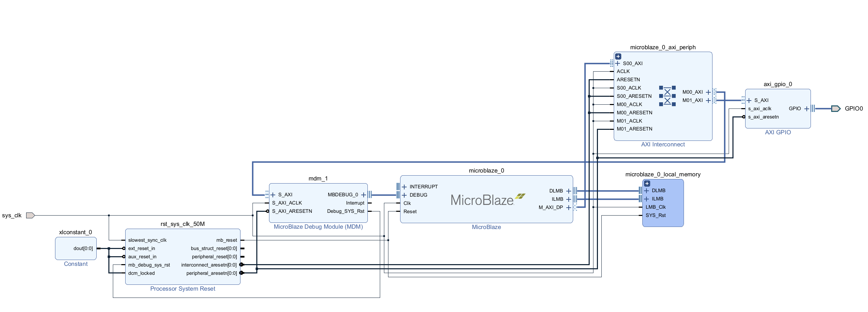This screenshot has width=868, height=312.
Task: Click the Constant label under xlconstant_0
Action: tap(76, 264)
